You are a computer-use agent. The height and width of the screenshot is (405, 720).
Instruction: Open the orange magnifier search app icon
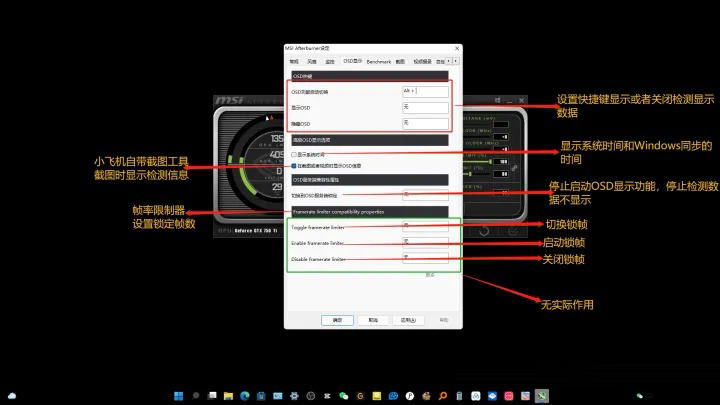click(443, 396)
